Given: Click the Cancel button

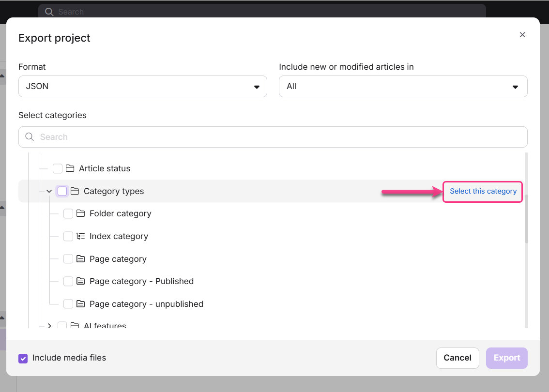Looking at the screenshot, I should (457, 358).
